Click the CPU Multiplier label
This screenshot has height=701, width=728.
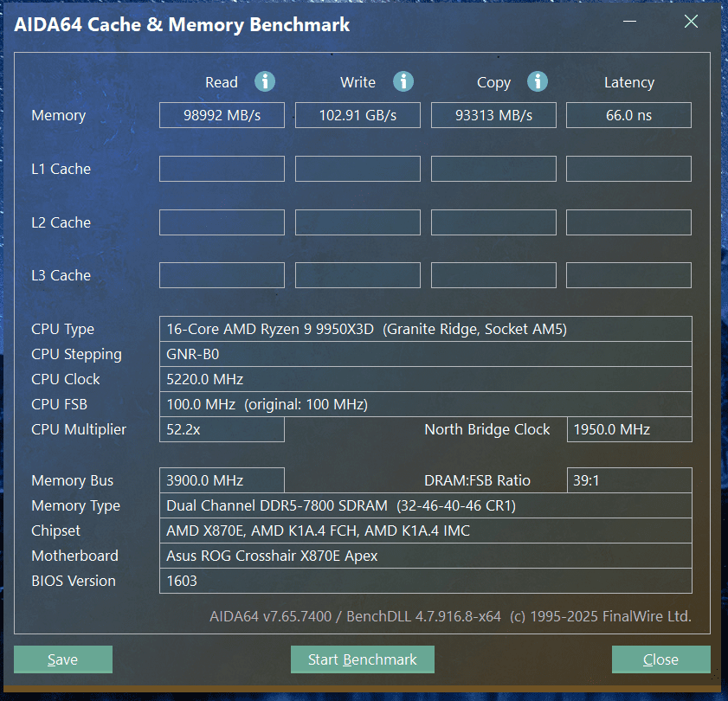(x=79, y=430)
